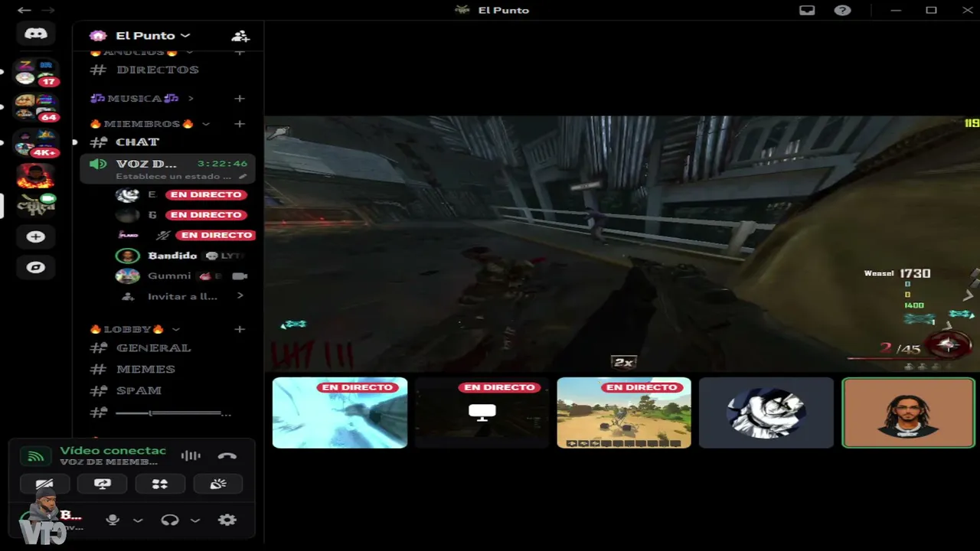
Task: Go forward with the right arrow
Action: [x=47, y=10]
